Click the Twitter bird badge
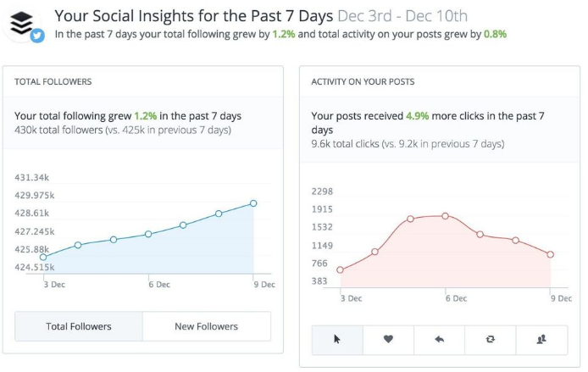Image resolution: width=588 pixels, height=372 pixels. coord(36,36)
